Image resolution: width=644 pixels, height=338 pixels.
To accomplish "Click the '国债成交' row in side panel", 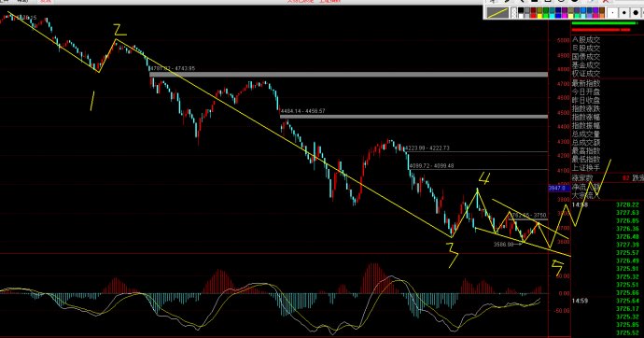I will pyautogui.click(x=586, y=56).
